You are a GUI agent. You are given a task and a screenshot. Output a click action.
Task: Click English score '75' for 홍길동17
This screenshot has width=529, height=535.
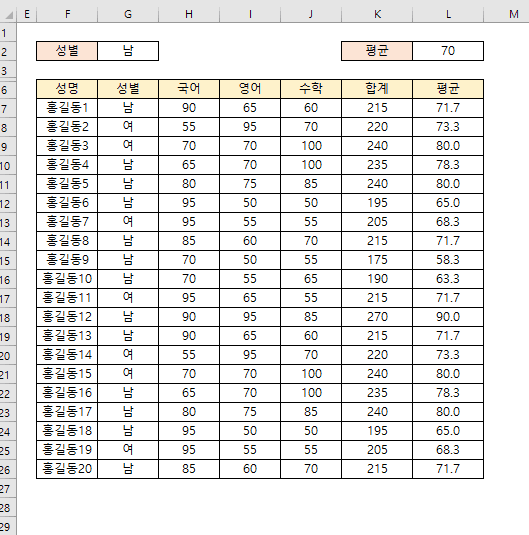pyautogui.click(x=250, y=412)
